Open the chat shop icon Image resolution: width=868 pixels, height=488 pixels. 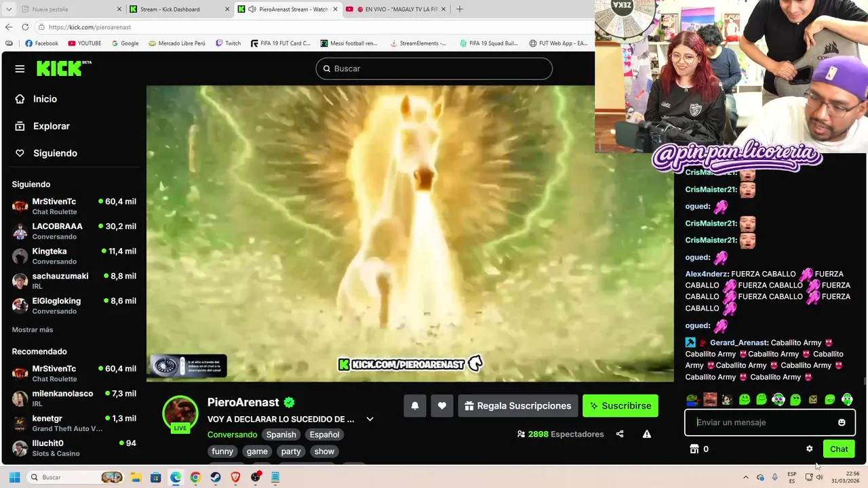694,449
